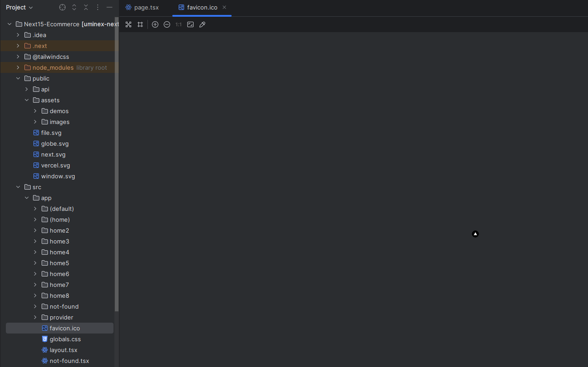
Task: Zoom in on the favicon image
Action: 155,24
